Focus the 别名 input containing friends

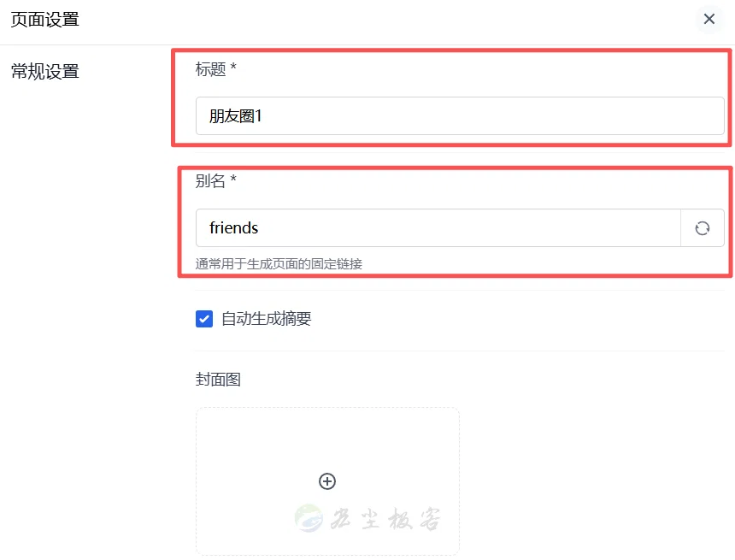pyautogui.click(x=438, y=228)
